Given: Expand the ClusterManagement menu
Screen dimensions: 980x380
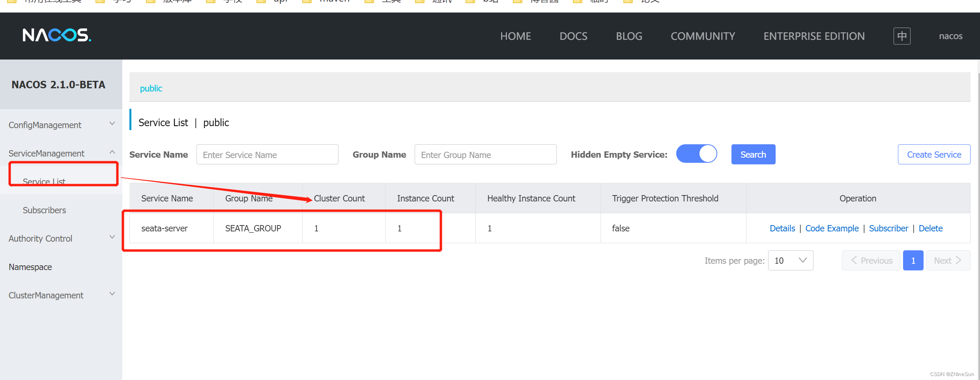Looking at the screenshot, I should [61, 295].
